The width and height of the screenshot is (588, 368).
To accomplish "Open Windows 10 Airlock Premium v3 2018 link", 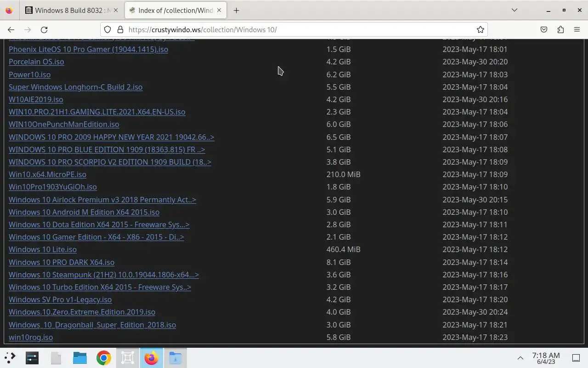I will coord(102,200).
